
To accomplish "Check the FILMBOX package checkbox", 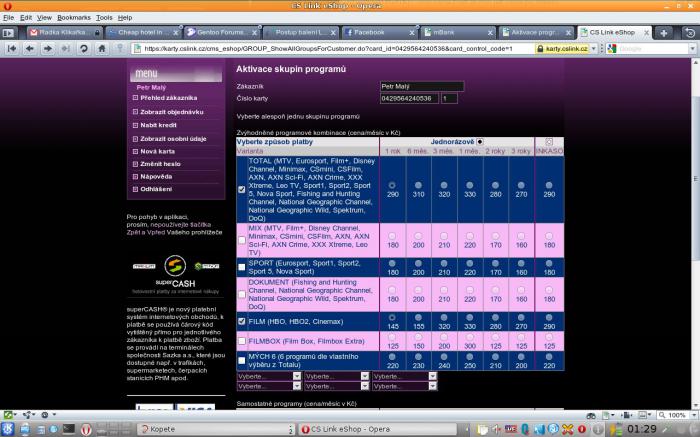I will (242, 341).
